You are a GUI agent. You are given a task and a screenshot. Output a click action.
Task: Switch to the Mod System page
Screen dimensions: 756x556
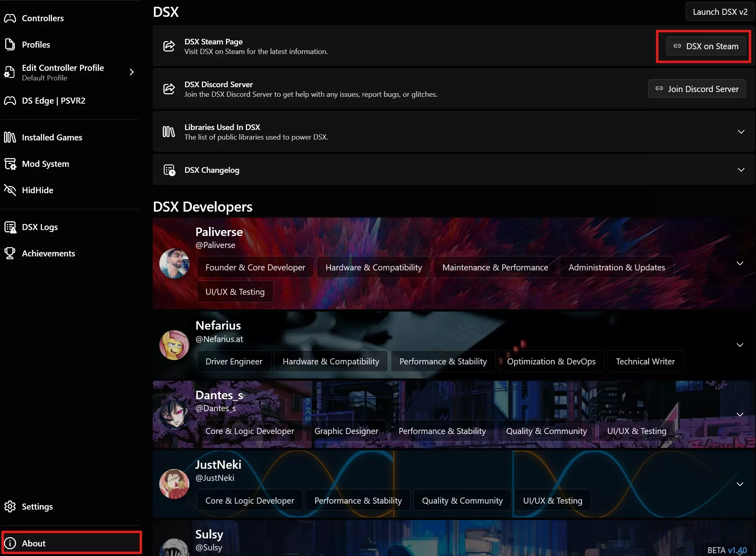coord(70,164)
